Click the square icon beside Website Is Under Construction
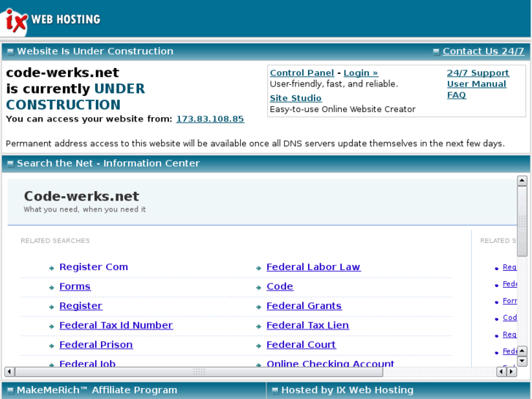532x399 pixels. tap(10, 52)
